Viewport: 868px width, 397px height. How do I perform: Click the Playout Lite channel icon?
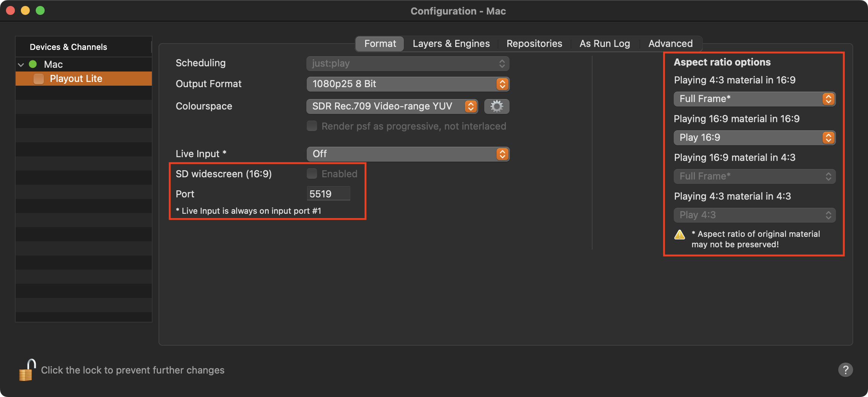pyautogui.click(x=39, y=79)
